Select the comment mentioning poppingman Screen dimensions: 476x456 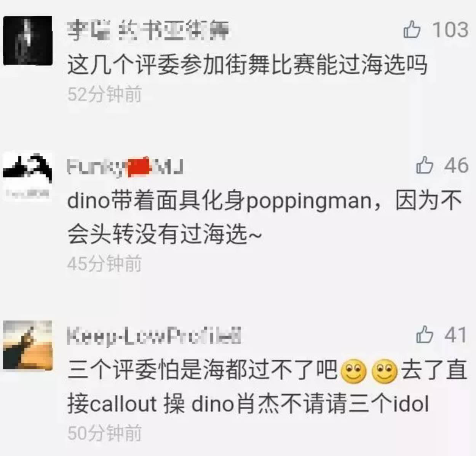(265, 217)
